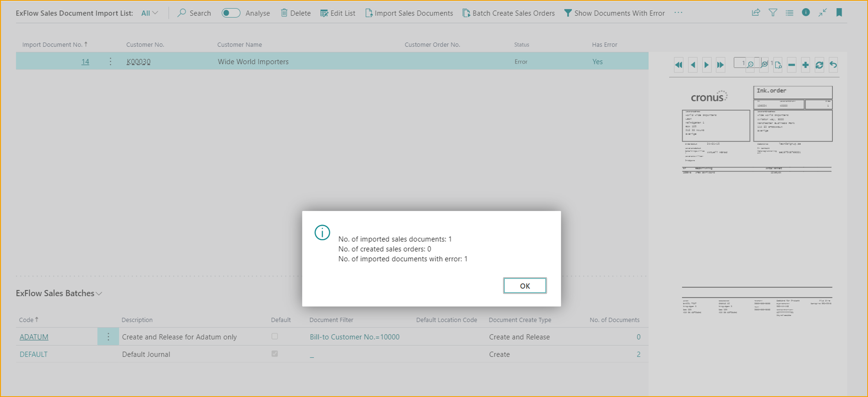Viewport: 868px width, 397px height.
Task: Refresh the document preview with the refresh icon
Action: click(820, 65)
